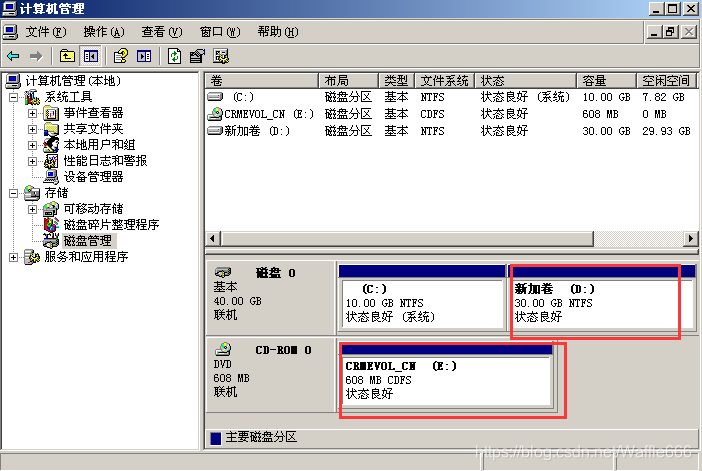
Task: Sort by the 容量 column header
Action: point(607,81)
